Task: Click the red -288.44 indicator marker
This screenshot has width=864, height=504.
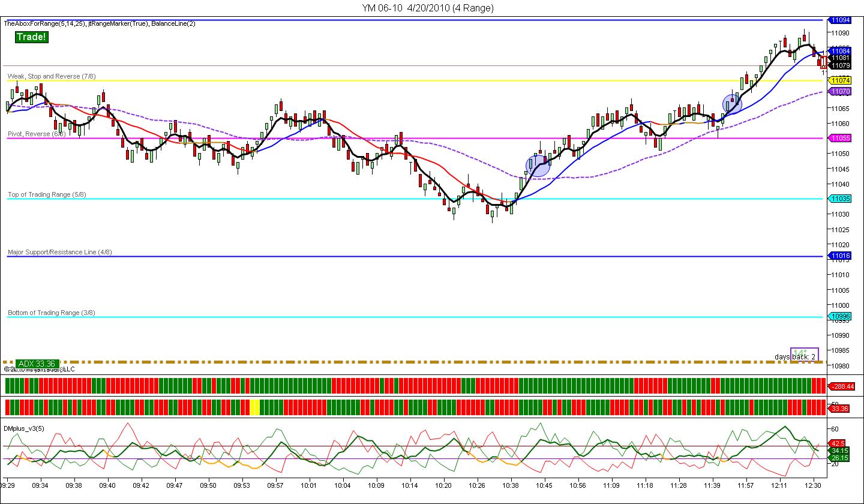Action: [x=841, y=386]
